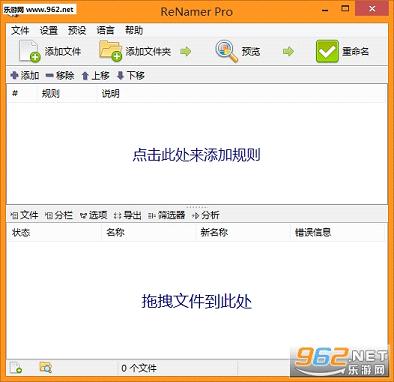The image size is (394, 382).
Task: Open the 文件 dropdown in files toolbar
Action: pyautogui.click(x=24, y=215)
